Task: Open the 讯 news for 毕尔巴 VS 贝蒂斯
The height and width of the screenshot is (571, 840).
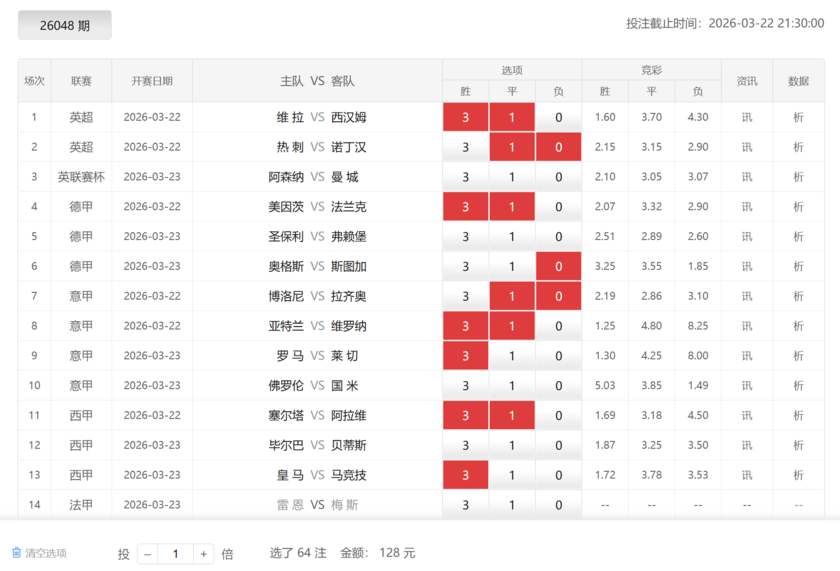Action: [747, 445]
